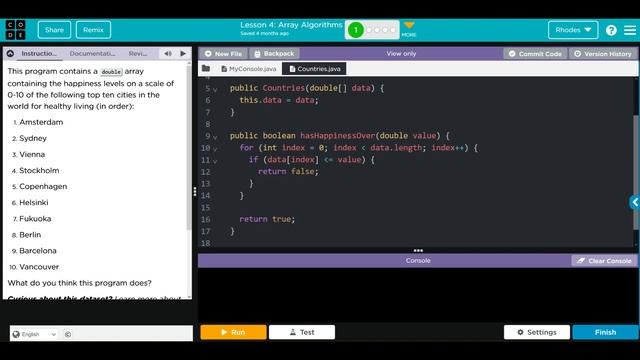This screenshot has width=640, height=360.
Task: Collapse the code fold arrow at line 5
Action: click(x=215, y=89)
